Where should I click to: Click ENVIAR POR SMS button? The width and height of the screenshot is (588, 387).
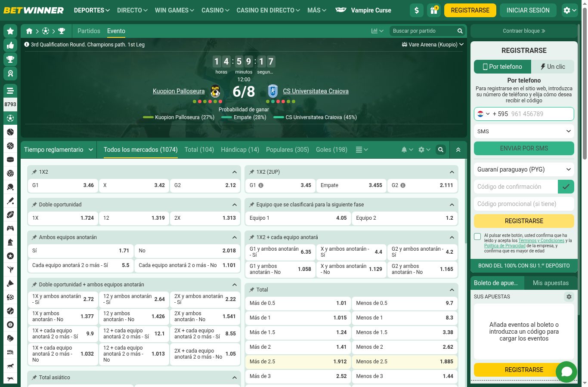524,148
